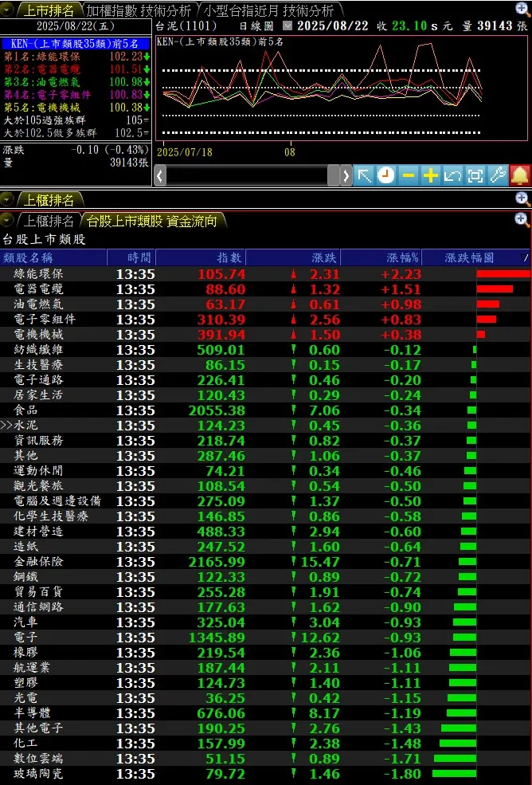
Task: Click the 指數 column header
Action: click(201, 258)
